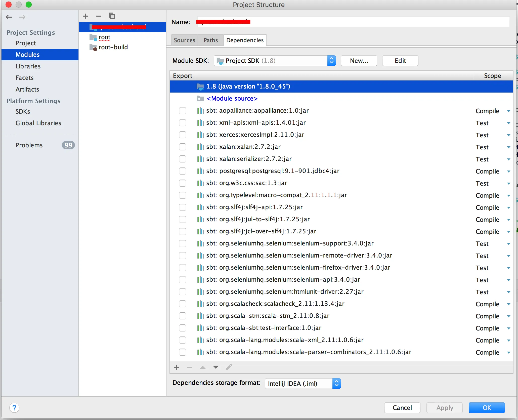Click the copy module icon
Screen dimensions: 518x420
111,16
